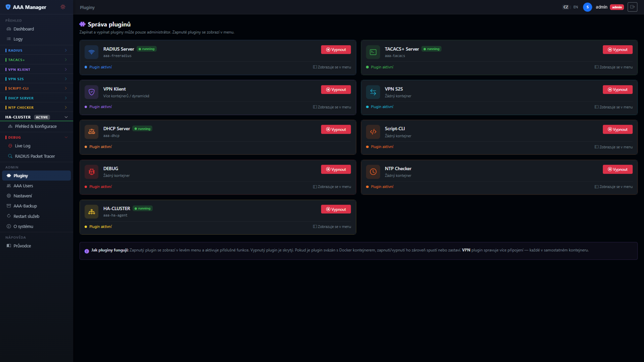This screenshot has width=644, height=362.
Task: Click the VPN Klient shield icon
Action: (92, 92)
